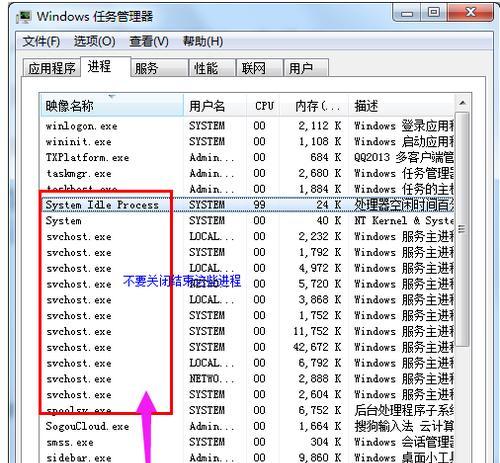Minimize the Task Manager window
500x463 pixels.
(x=407, y=13)
